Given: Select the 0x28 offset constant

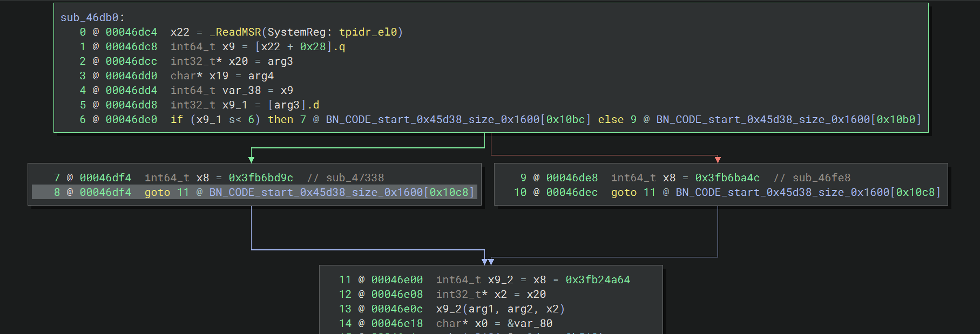Looking at the screenshot, I should (313, 46).
